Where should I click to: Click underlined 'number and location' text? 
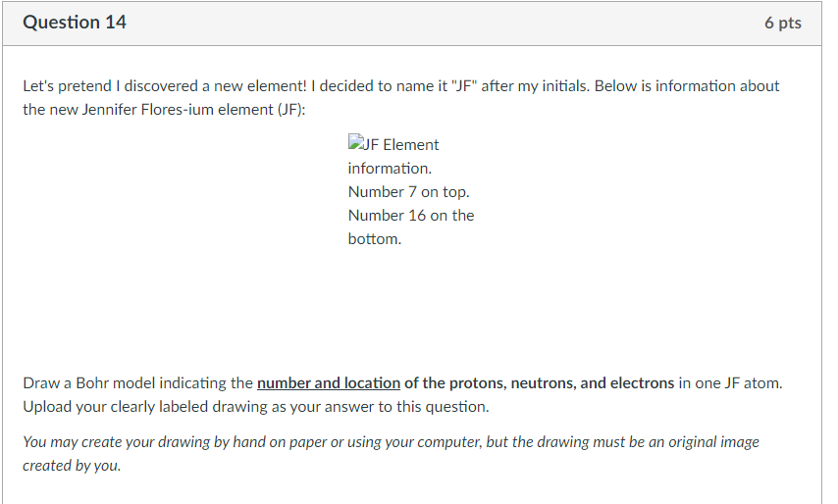[329, 383]
